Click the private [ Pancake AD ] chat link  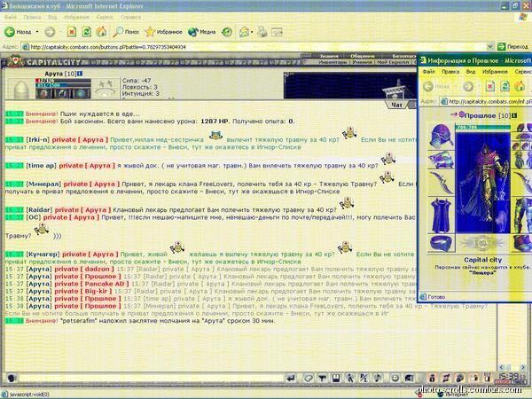91,284
